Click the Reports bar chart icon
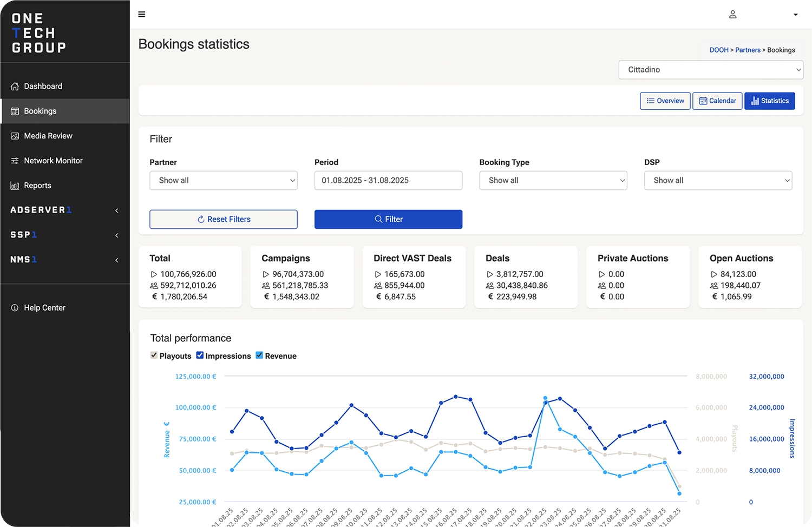The width and height of the screenshot is (812, 527). [x=15, y=186]
